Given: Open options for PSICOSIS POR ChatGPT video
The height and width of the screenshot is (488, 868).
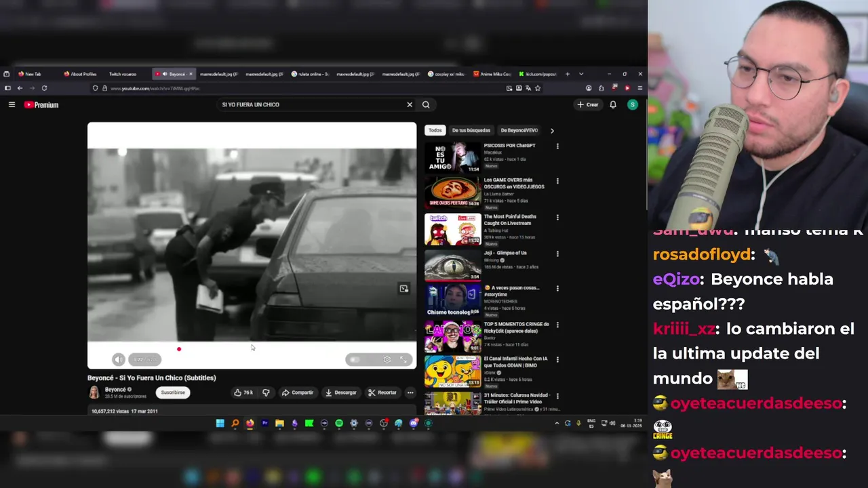Looking at the screenshot, I should [557, 146].
